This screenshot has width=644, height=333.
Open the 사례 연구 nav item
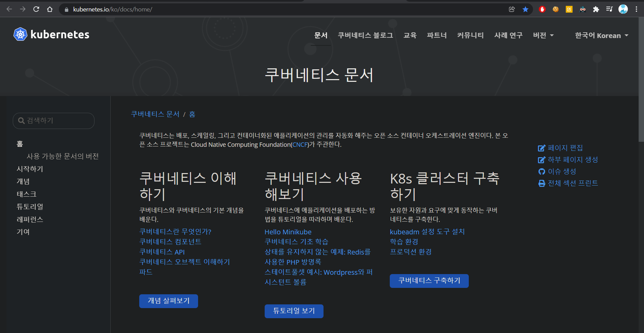pyautogui.click(x=508, y=35)
